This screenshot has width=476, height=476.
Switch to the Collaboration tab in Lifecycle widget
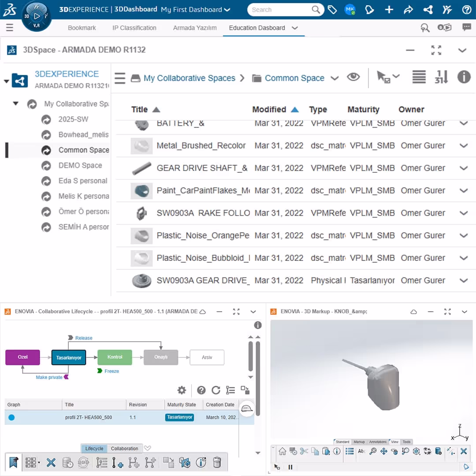coord(124,448)
